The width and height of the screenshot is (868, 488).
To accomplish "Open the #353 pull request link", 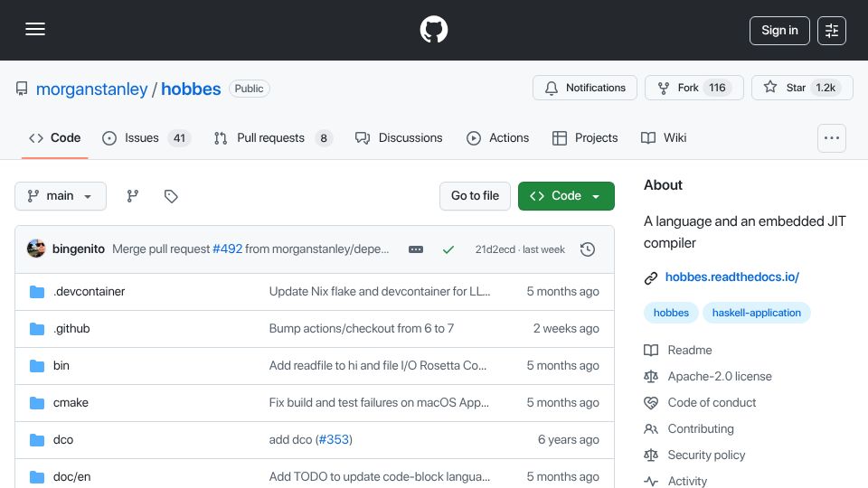I will (x=334, y=440).
